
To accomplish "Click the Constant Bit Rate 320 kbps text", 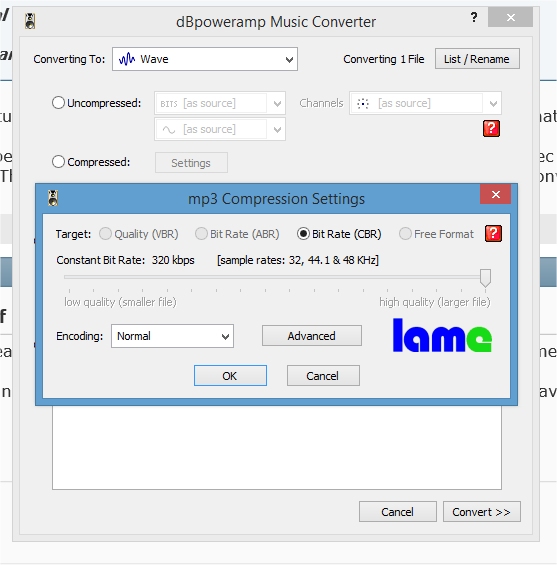I will pos(125,260).
